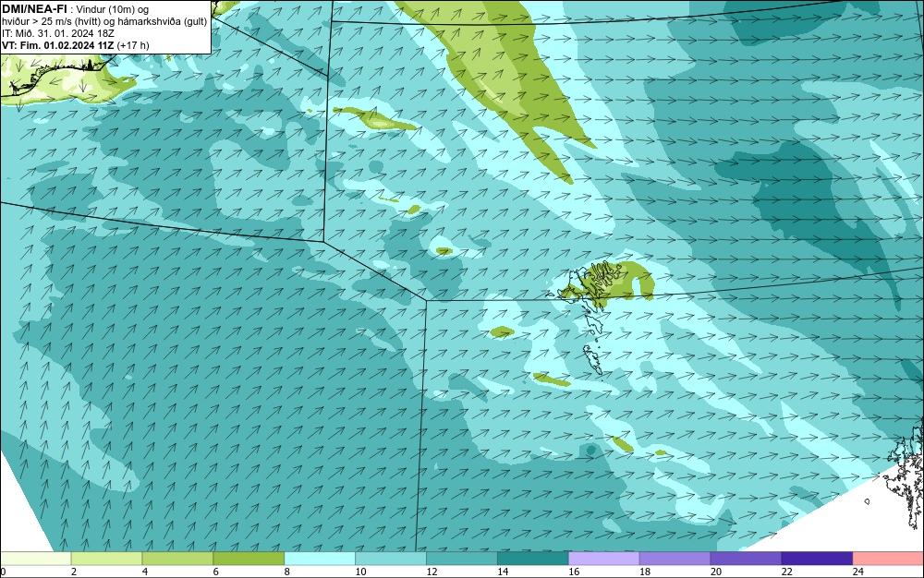Image resolution: width=924 pixels, height=578 pixels.
Task: Click the "Vindur (10m) og" text
Action: click(x=113, y=8)
